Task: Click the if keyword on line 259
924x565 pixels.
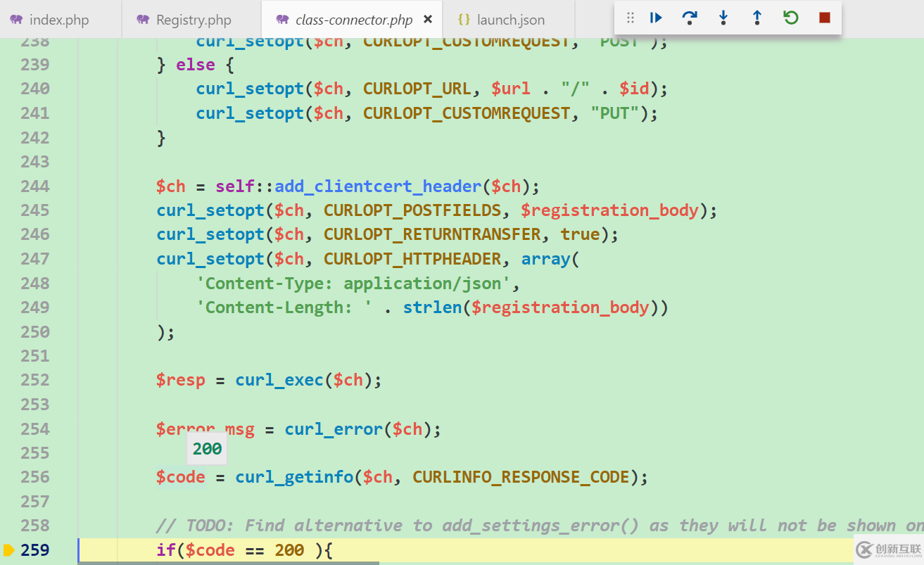Action: click(x=166, y=550)
